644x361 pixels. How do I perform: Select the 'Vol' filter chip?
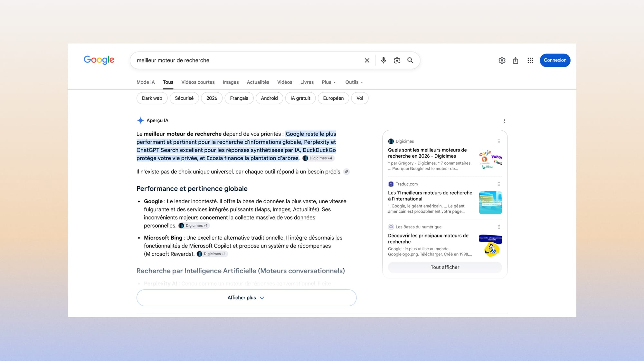pos(360,98)
